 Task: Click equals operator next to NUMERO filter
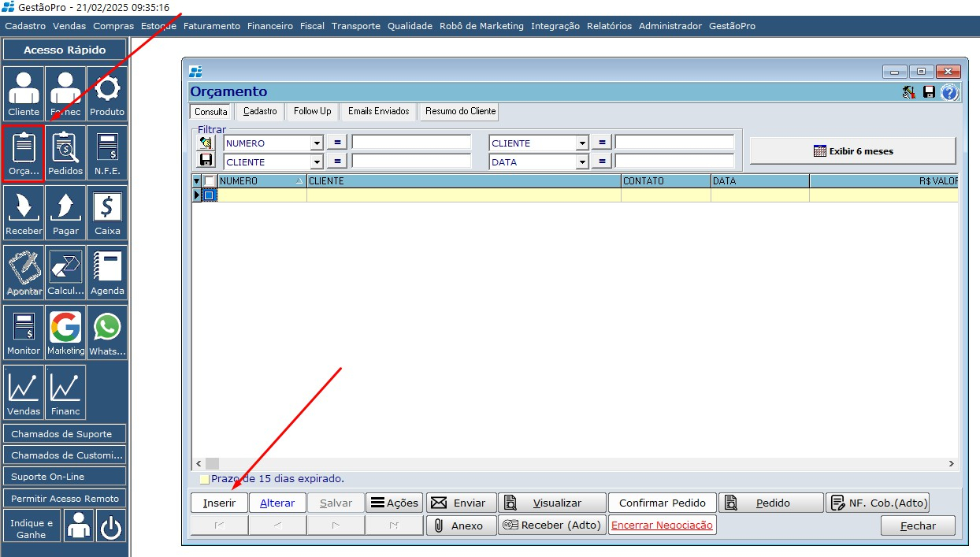tap(336, 143)
